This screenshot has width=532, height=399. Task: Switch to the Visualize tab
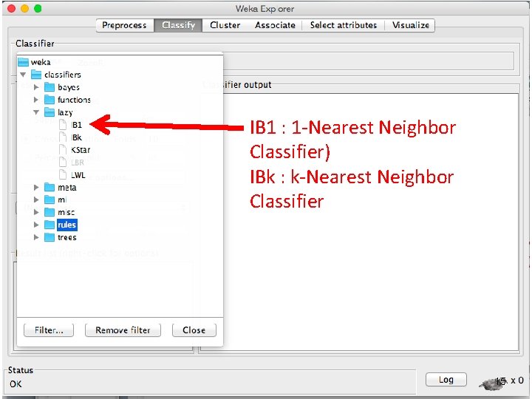click(x=411, y=25)
